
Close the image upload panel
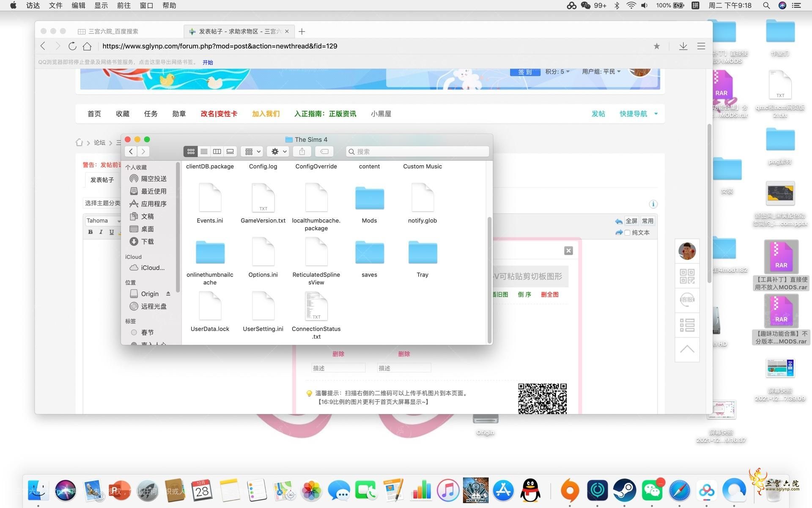coord(568,251)
